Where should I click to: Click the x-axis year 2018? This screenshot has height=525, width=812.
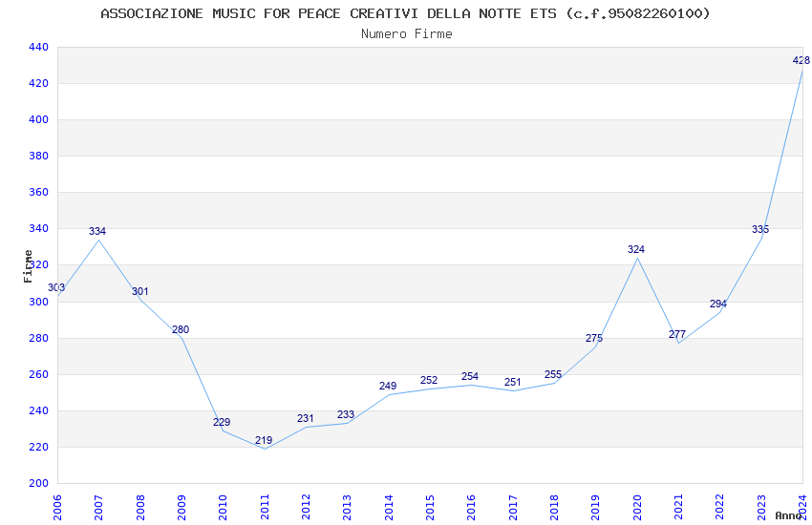pyautogui.click(x=555, y=507)
